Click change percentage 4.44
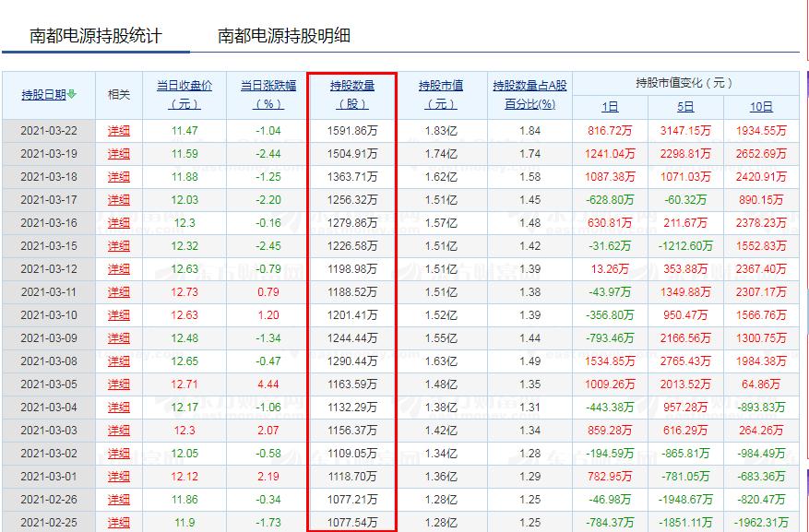809x532 pixels. (x=268, y=384)
